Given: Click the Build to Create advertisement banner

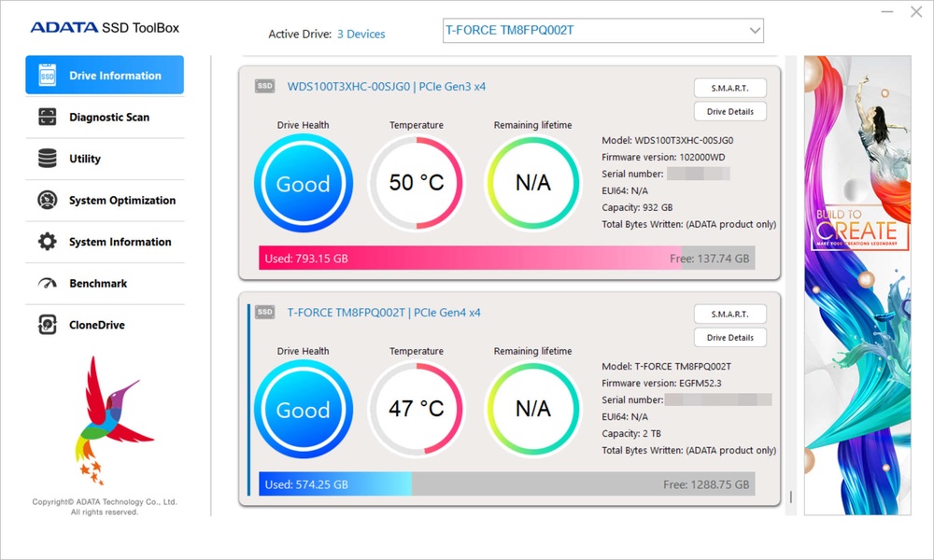Looking at the screenshot, I should pyautogui.click(x=857, y=285).
